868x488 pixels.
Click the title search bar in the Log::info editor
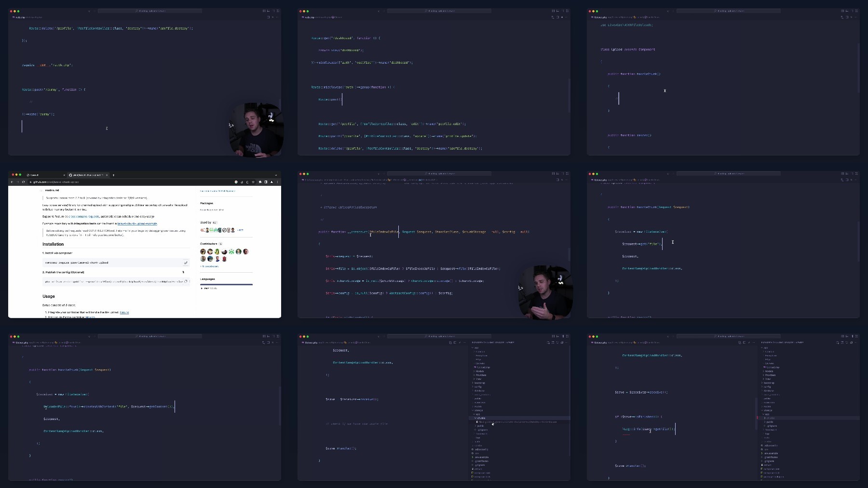(729, 336)
